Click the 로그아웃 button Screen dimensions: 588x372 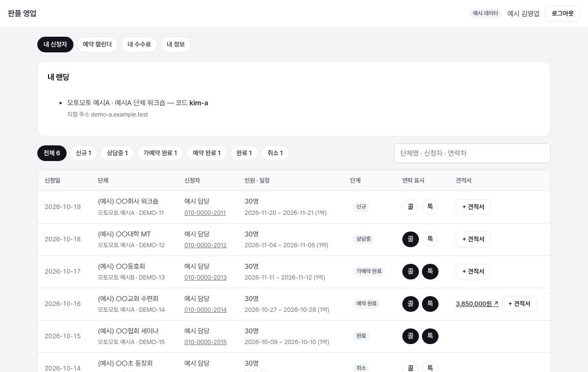563,14
